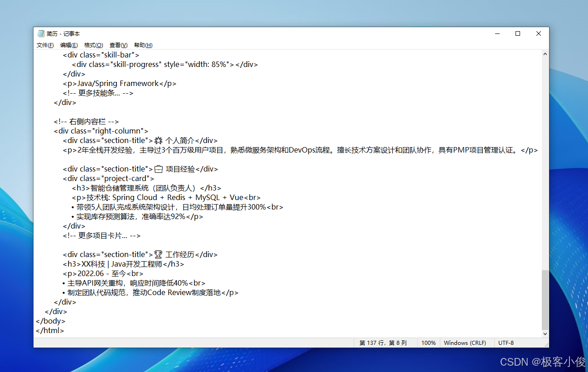Click the XX科技 | Java开发工程师 line
The image size is (588, 372).
[x=123, y=264]
